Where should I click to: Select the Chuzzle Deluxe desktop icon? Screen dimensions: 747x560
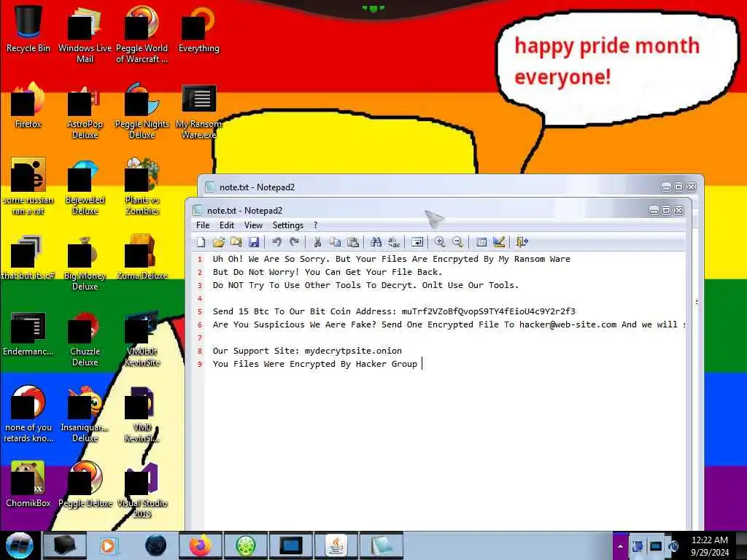click(x=85, y=338)
